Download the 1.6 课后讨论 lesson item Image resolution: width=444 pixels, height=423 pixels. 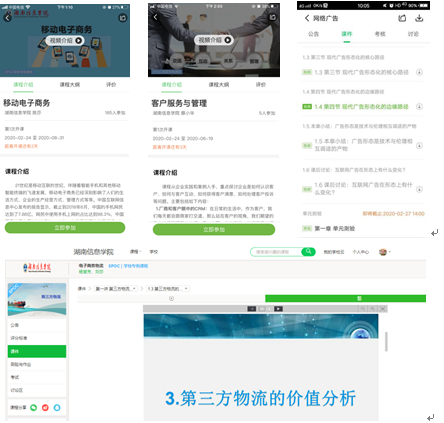coord(419,189)
